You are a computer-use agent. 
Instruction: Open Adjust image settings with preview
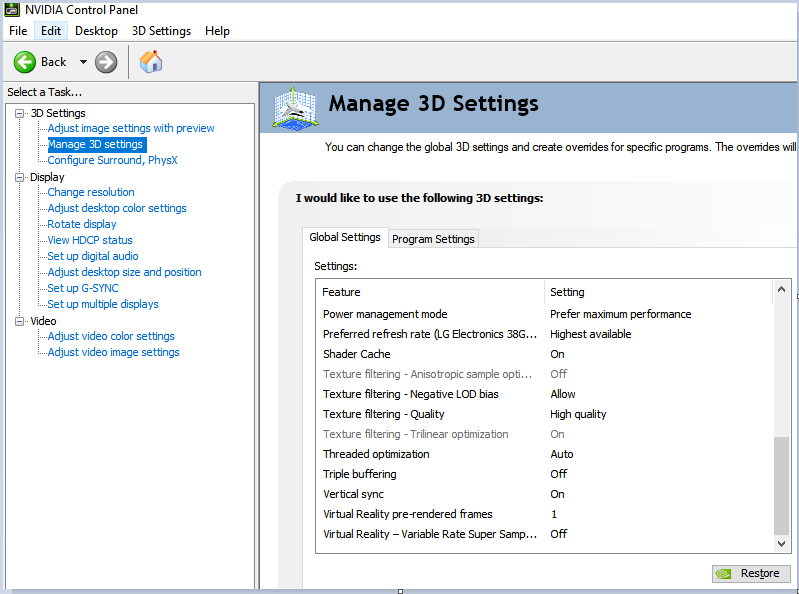click(131, 128)
